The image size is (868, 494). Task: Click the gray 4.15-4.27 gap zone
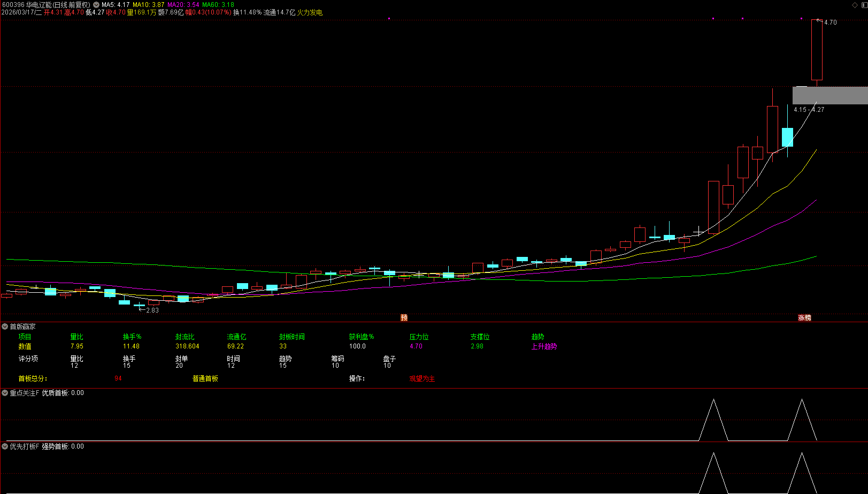[x=829, y=95]
